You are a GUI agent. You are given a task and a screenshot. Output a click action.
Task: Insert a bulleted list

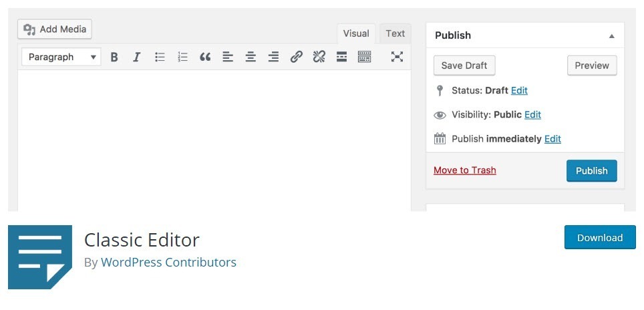coord(160,57)
